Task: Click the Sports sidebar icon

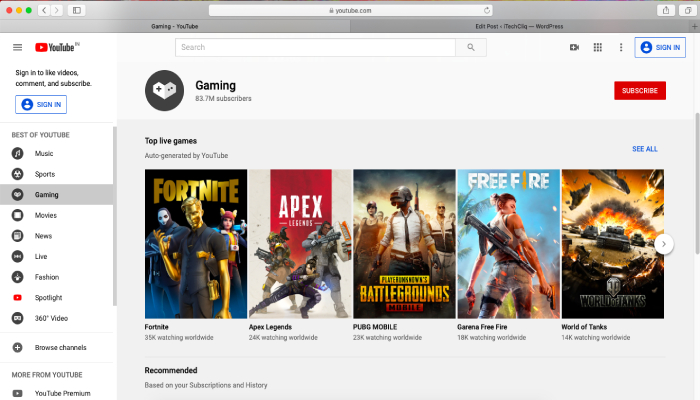Action: click(x=17, y=174)
